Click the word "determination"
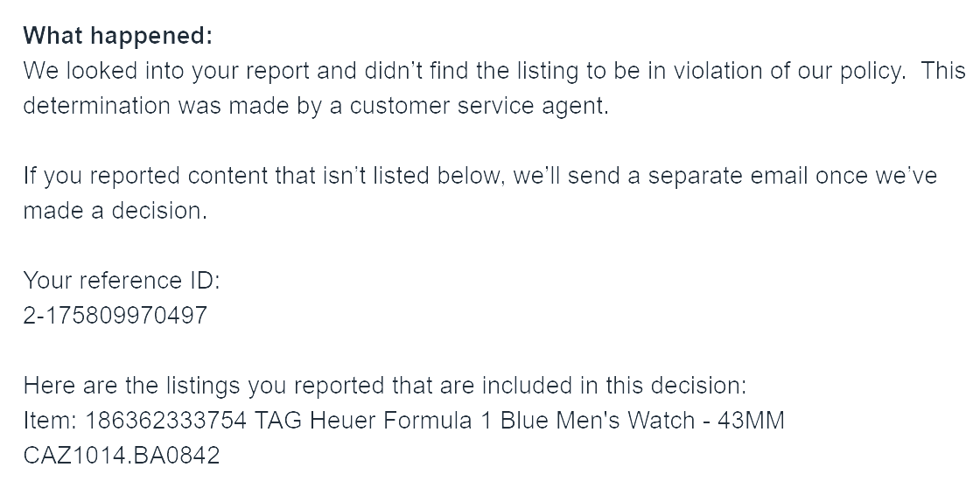This screenshot has height=495, width=980. (96, 106)
